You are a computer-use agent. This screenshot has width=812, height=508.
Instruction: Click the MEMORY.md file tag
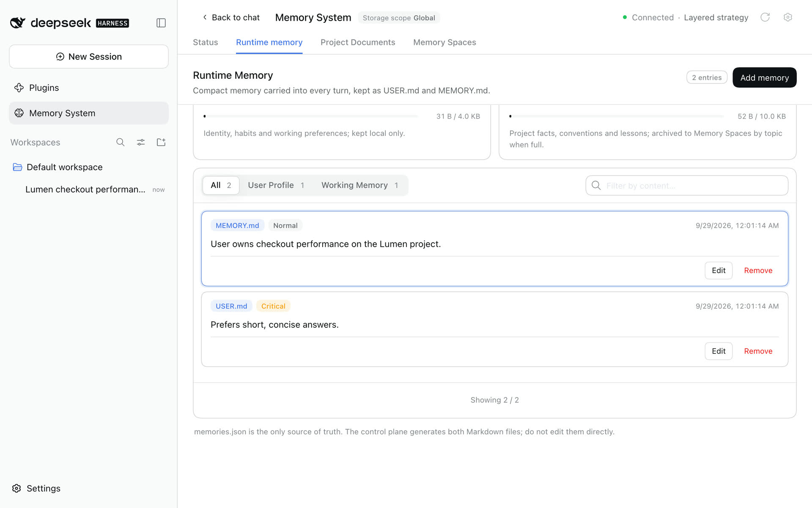(x=237, y=226)
